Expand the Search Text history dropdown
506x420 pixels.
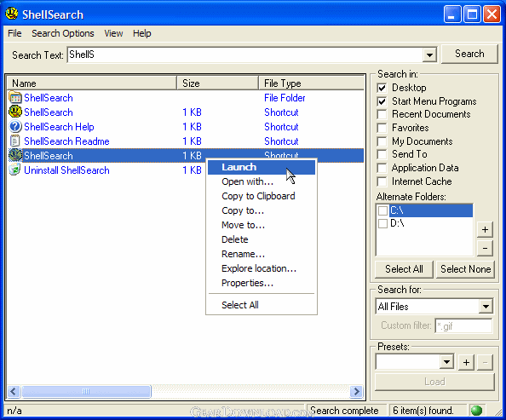click(x=429, y=55)
